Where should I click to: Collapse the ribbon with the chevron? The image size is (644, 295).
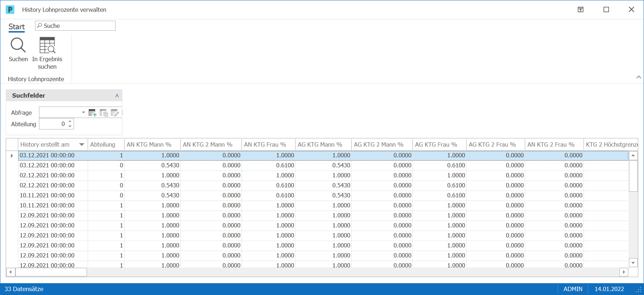click(x=639, y=77)
